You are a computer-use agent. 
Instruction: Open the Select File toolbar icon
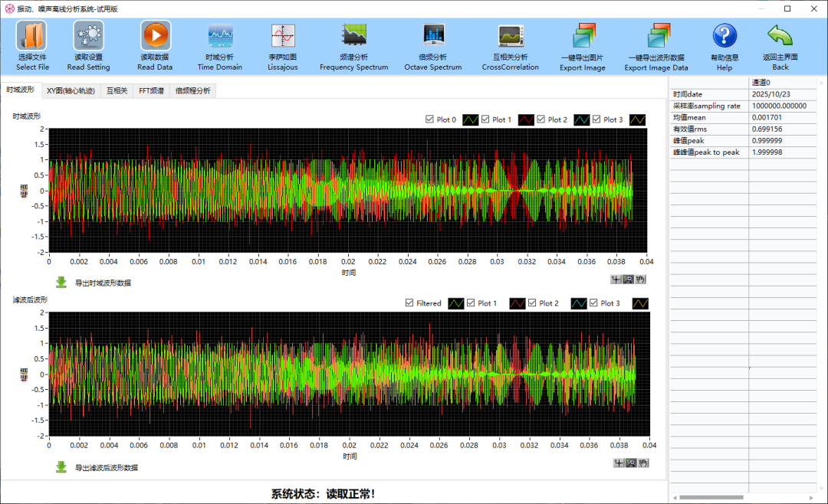tap(31, 35)
